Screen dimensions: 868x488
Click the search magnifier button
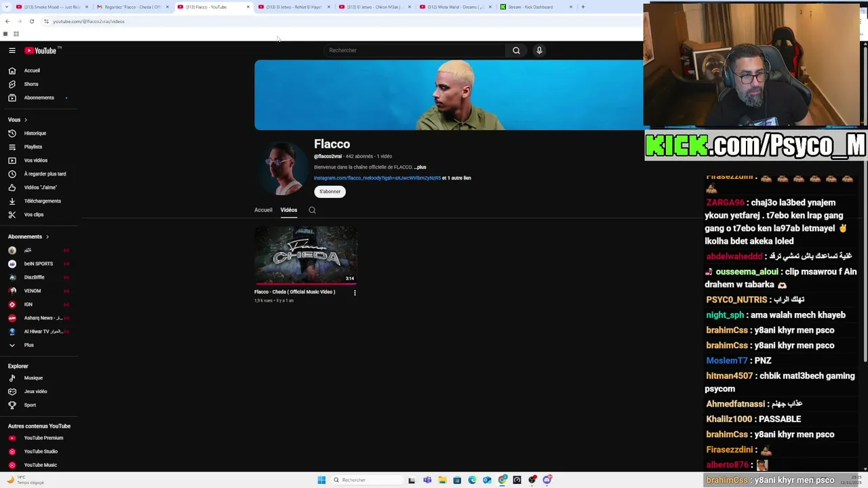coord(516,50)
